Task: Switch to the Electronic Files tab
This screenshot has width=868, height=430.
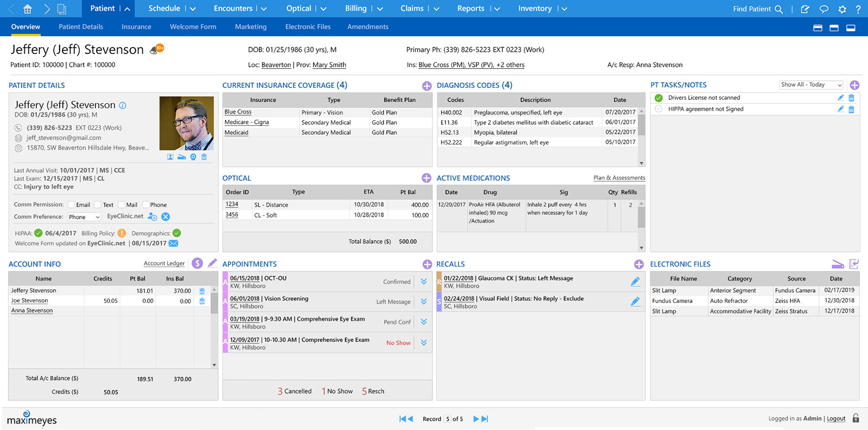Action: pos(308,27)
